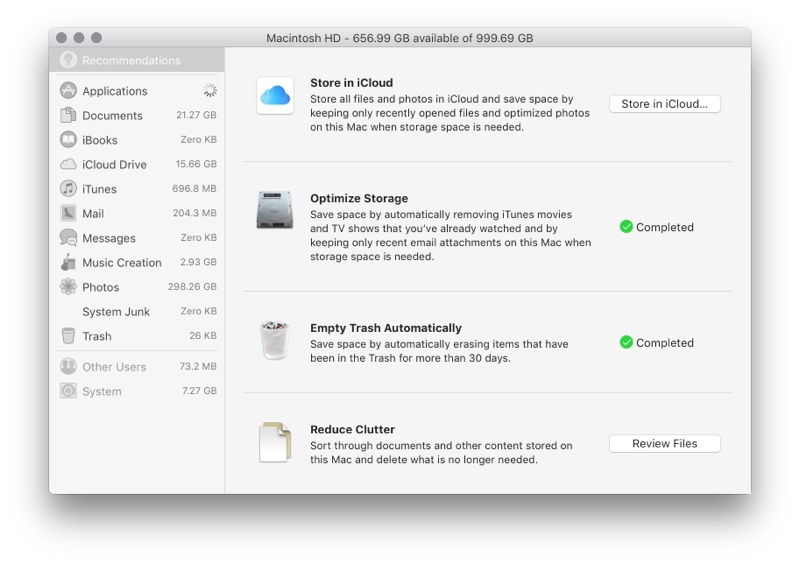Click the iCloud Drive cloud icon
The height and width of the screenshot is (564, 800).
pos(68,164)
